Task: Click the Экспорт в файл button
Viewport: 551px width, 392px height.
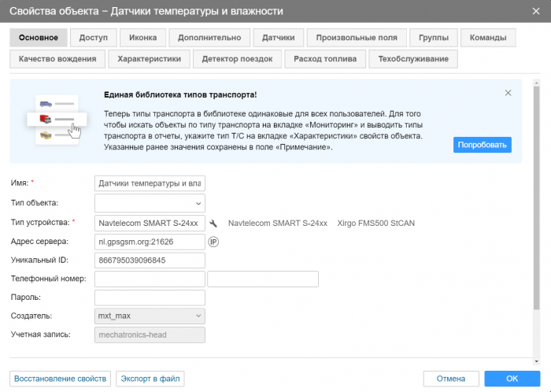Action: click(150, 379)
